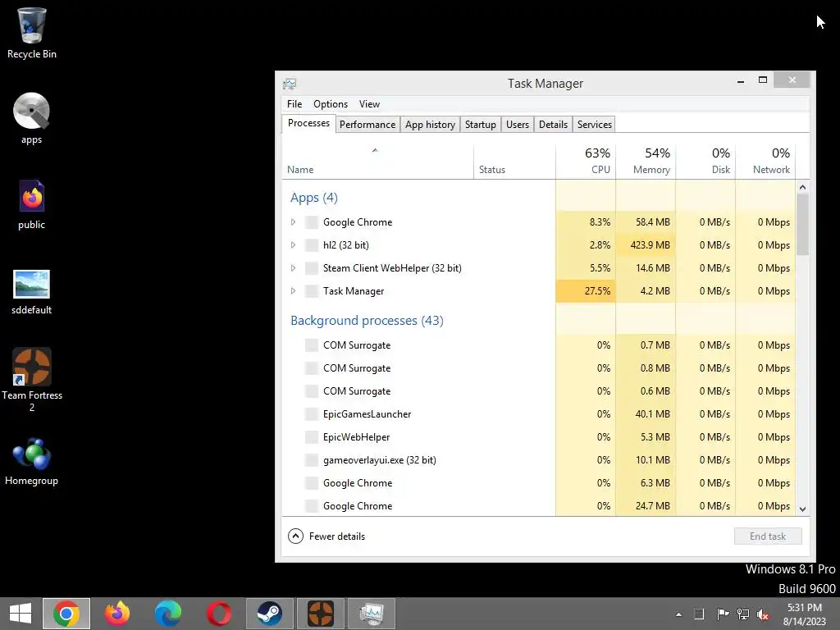Expand the hl2 (32 bit) entry
The width and height of the screenshot is (840, 630).
[x=293, y=244]
